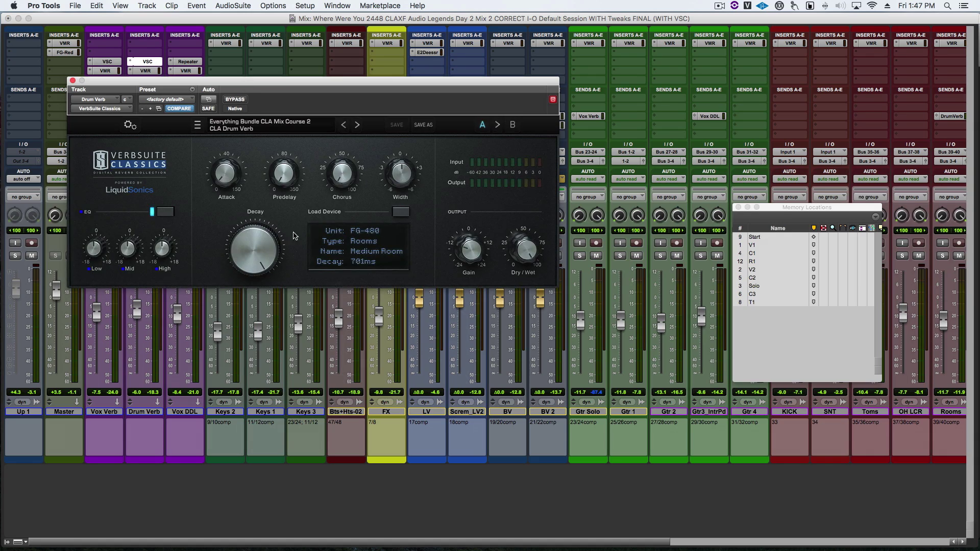Select VerbSuite preset slot B
This screenshot has height=551, width=980.
[512, 125]
